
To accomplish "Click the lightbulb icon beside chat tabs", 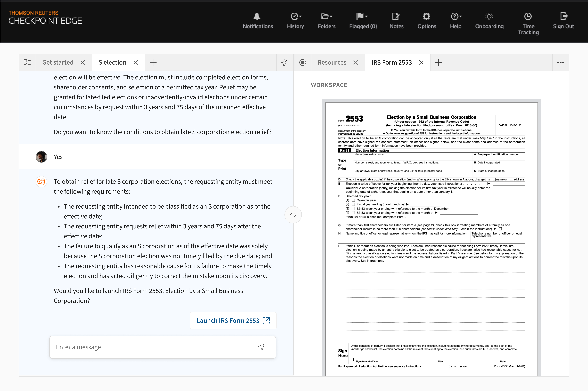I will 284,62.
